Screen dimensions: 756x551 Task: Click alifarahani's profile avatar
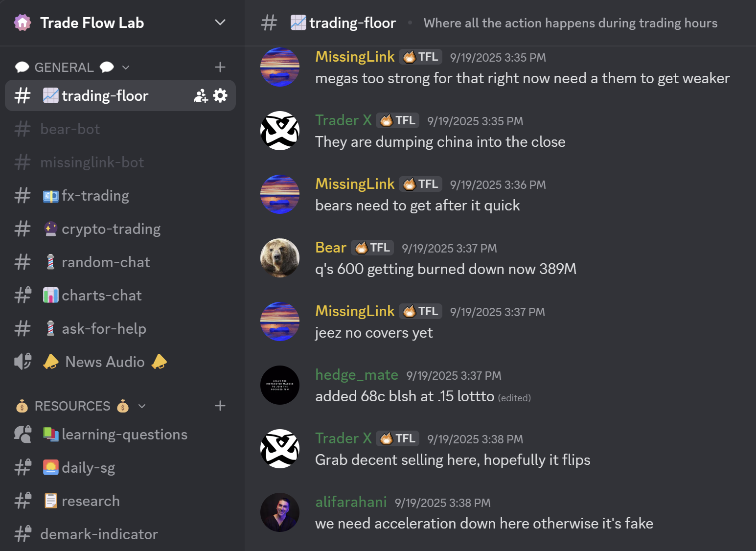pos(280,512)
